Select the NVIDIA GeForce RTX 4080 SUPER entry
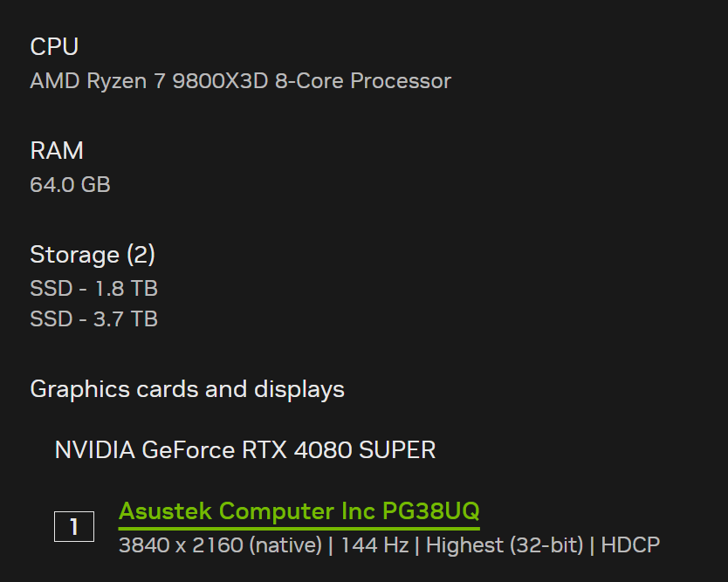728x582 pixels. click(x=244, y=450)
